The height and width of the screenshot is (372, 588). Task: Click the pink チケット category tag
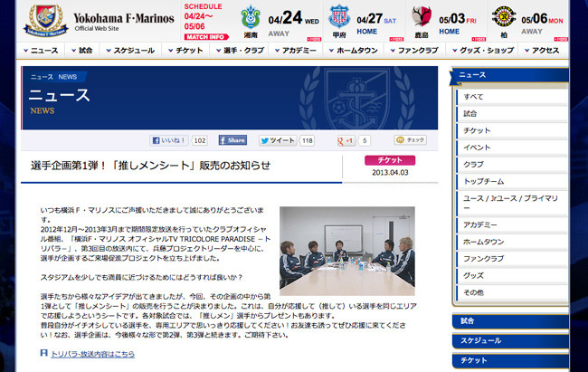390,160
